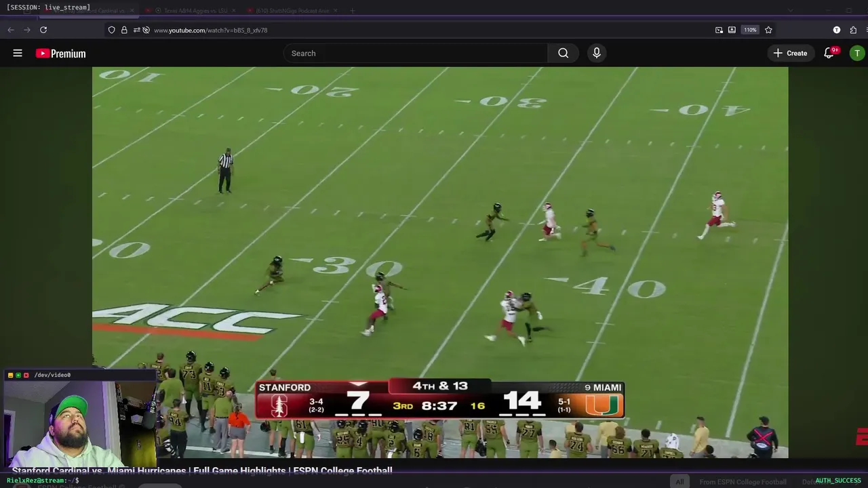Click the youtube.com URL address bar
This screenshot has height=488, width=868.
pyautogui.click(x=211, y=30)
